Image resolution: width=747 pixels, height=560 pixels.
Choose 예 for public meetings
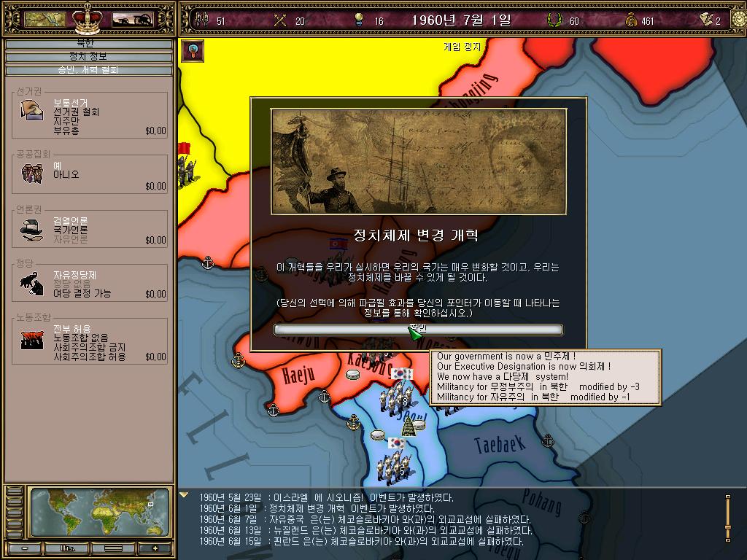point(57,166)
